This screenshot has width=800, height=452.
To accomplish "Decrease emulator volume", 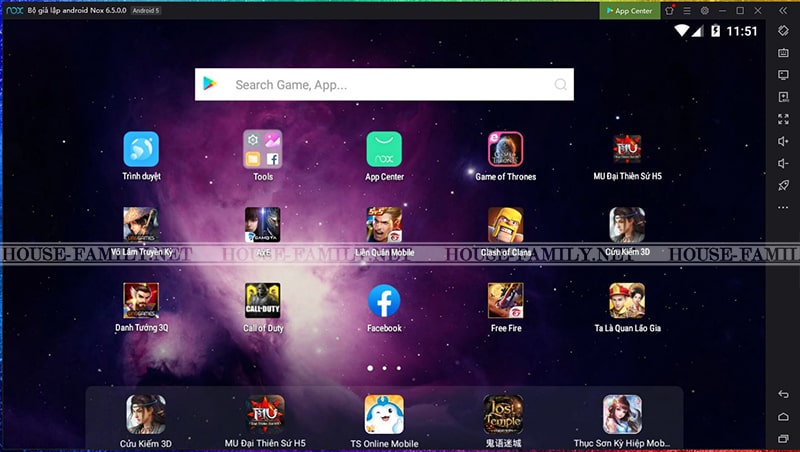I will click(x=783, y=163).
